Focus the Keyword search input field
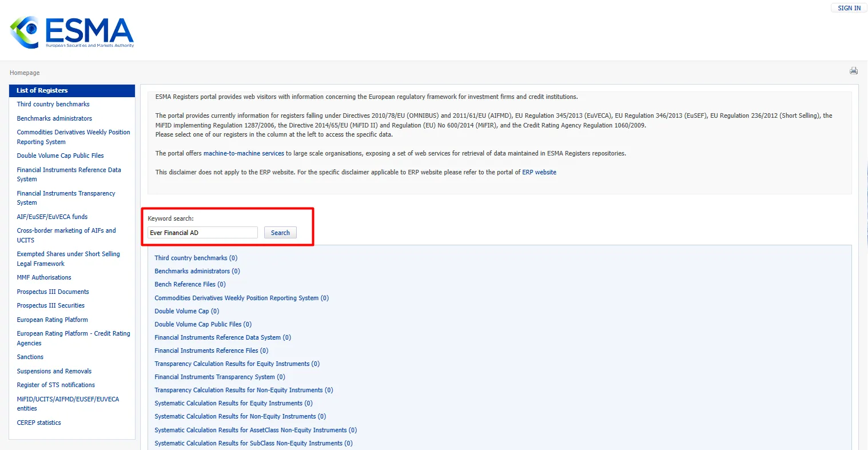This screenshot has height=450, width=868. 202,233
